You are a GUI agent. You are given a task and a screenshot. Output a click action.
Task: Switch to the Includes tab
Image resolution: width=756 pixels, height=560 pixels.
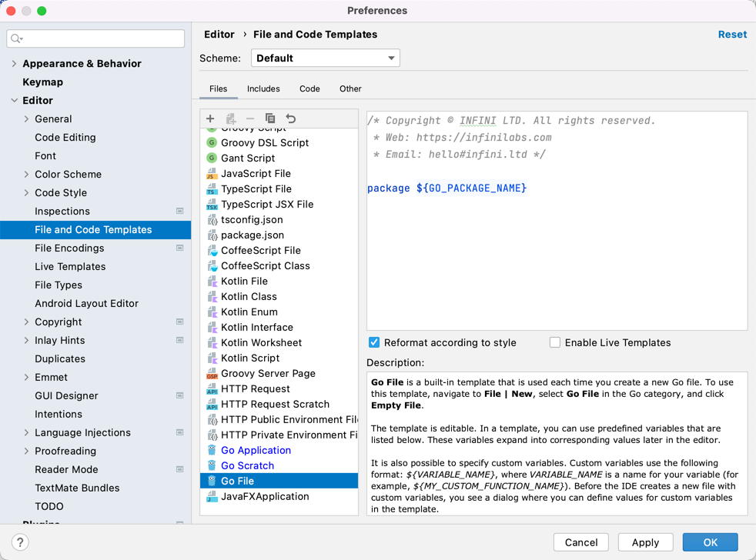[x=263, y=88]
